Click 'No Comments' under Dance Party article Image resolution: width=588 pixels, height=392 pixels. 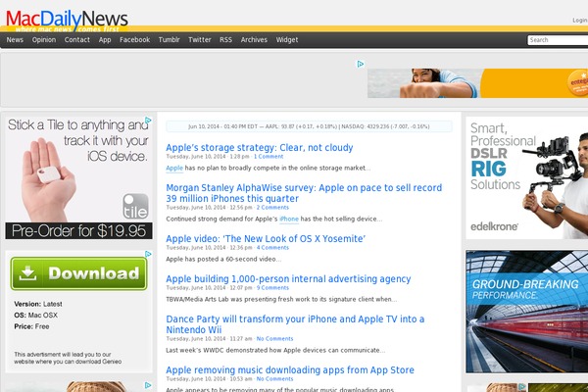[274, 339]
